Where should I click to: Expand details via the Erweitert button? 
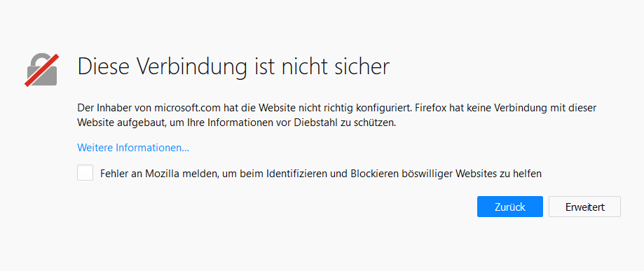point(584,207)
